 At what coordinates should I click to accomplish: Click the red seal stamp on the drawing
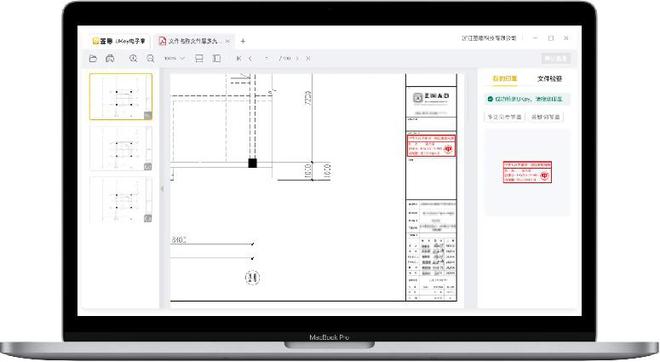pyautogui.click(x=431, y=146)
